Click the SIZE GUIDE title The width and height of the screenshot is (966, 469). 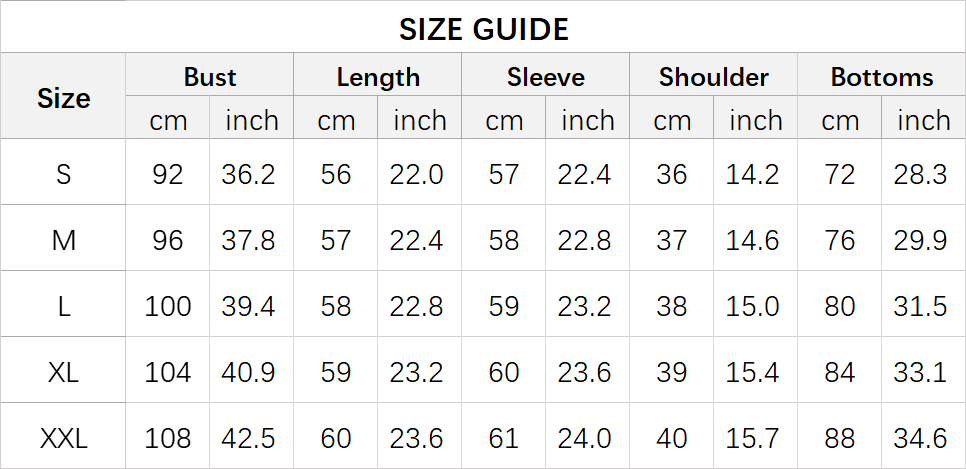pos(483,29)
